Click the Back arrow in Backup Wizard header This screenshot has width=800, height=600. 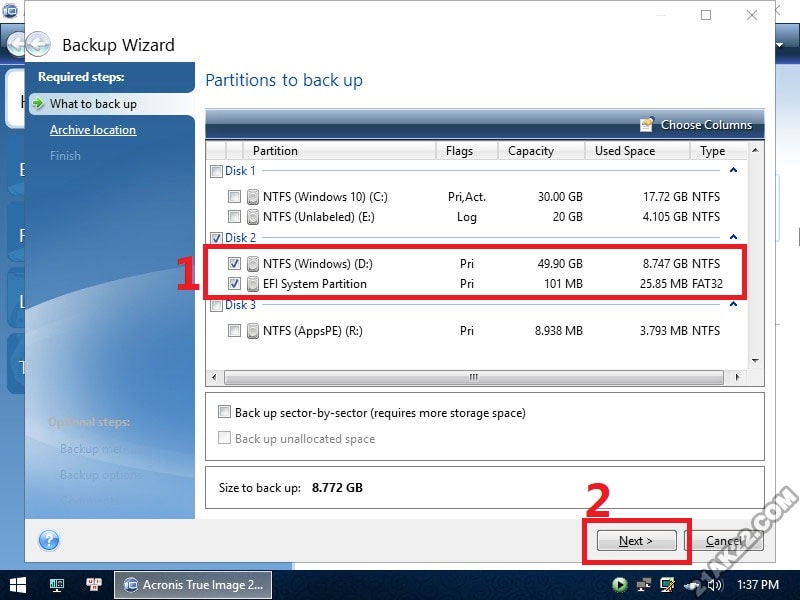tap(38, 44)
